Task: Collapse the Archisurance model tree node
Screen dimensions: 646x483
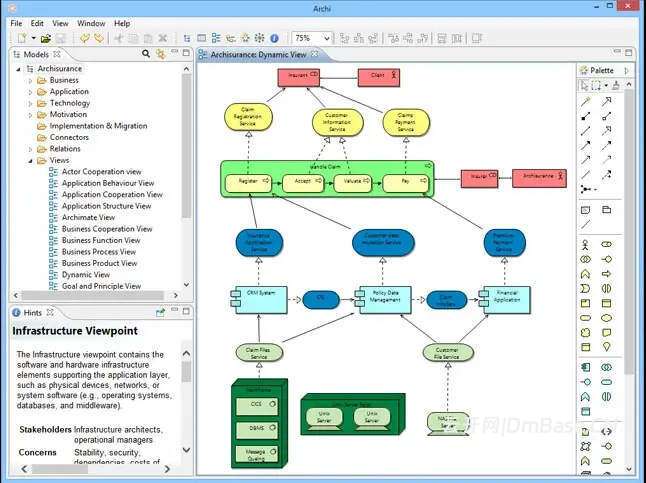Action: click(x=19, y=69)
